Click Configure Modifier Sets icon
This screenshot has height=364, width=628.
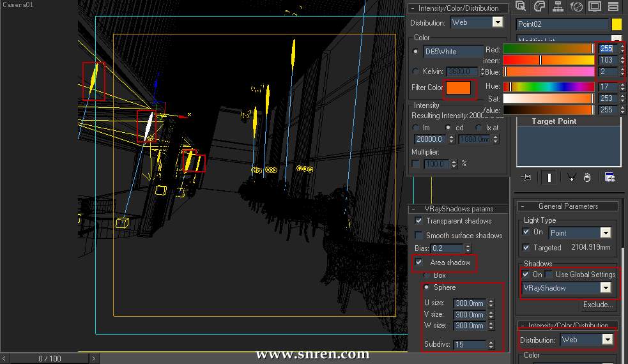click(609, 178)
